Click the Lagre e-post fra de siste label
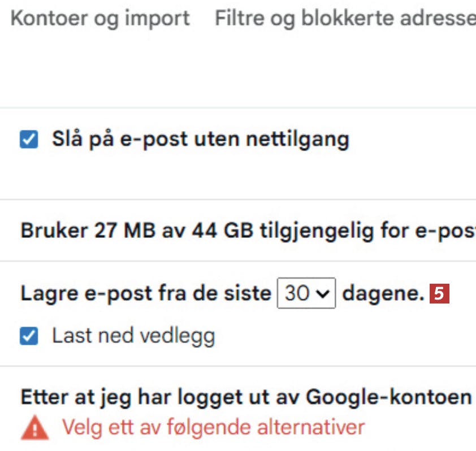The image size is (476, 451). [145, 293]
